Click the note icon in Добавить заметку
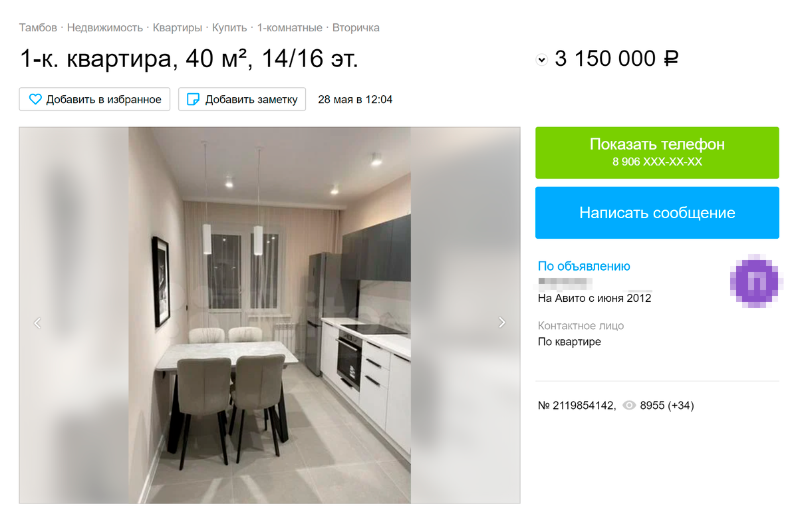 click(194, 99)
